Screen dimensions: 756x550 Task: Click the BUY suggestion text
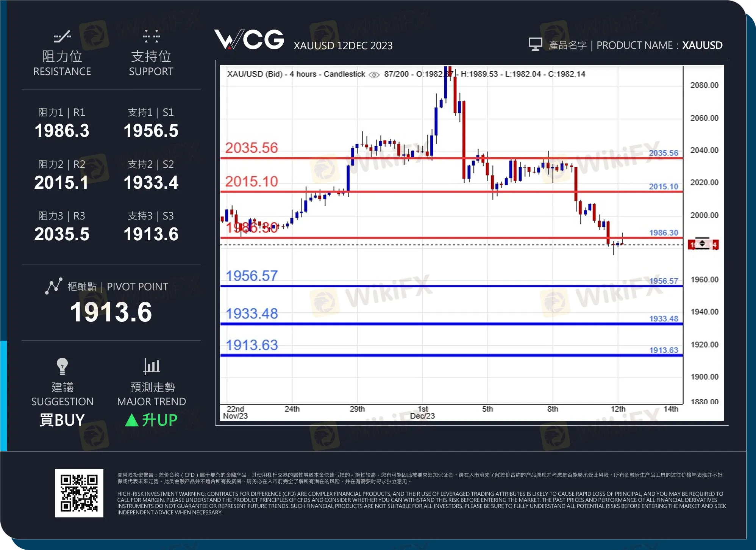(62, 420)
